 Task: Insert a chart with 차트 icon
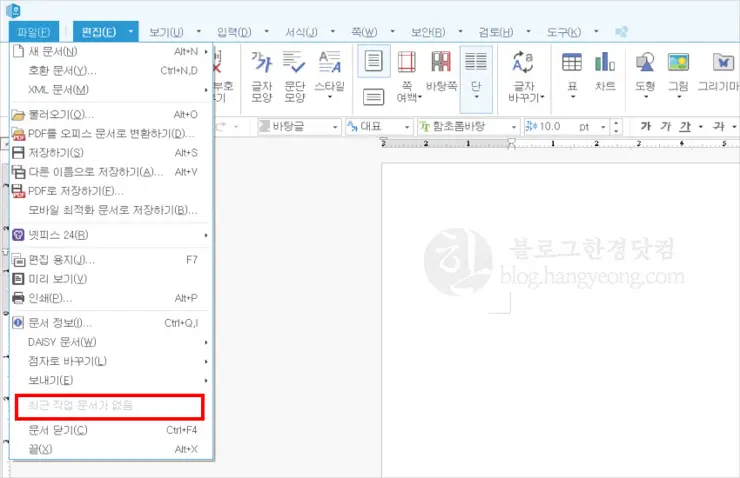pyautogui.click(x=605, y=72)
